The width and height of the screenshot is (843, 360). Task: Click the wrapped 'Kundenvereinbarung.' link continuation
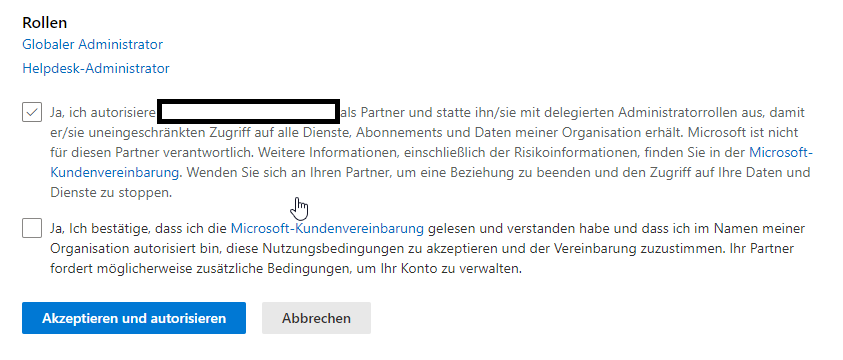116,172
